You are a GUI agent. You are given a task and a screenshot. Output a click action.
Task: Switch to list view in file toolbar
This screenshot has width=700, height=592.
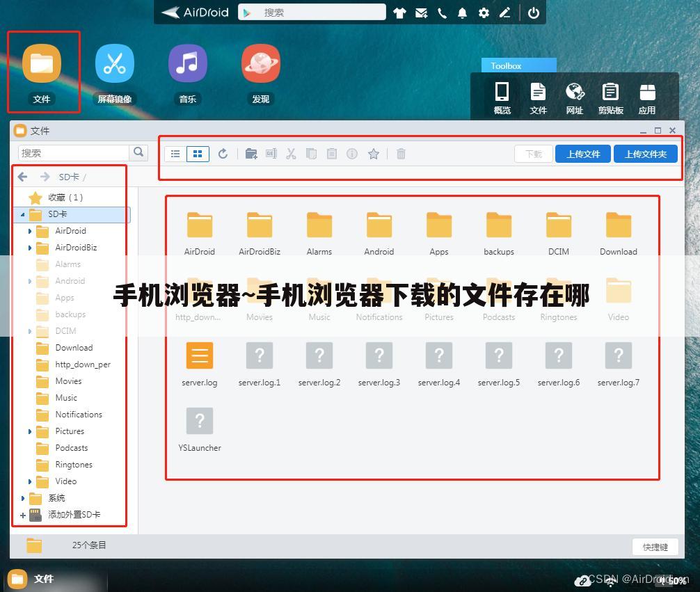tap(175, 154)
